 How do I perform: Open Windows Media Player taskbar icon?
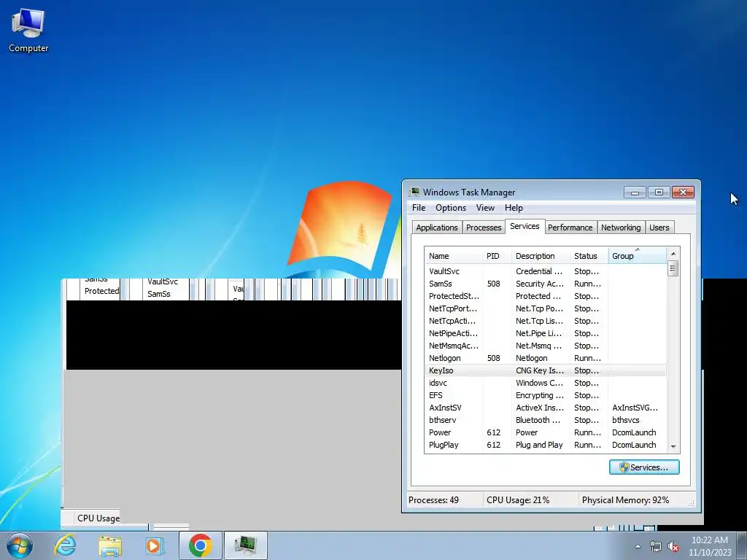tap(154, 545)
